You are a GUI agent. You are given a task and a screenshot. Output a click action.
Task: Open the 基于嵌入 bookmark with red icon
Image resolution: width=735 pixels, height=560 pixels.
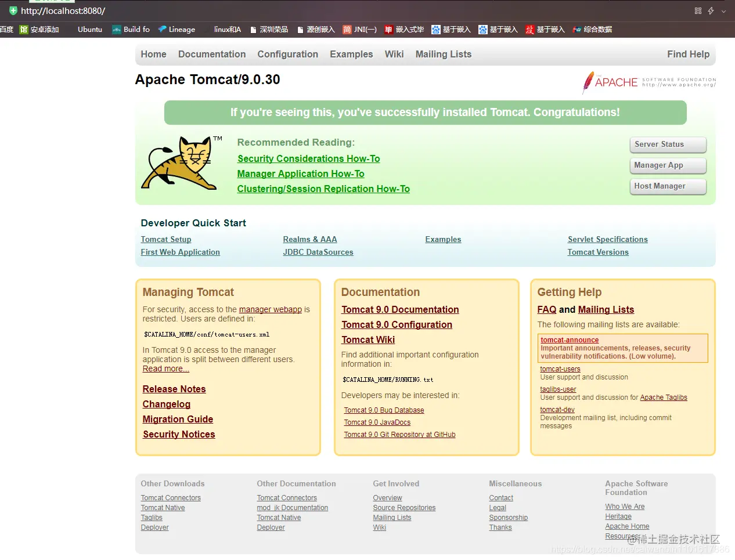point(545,29)
